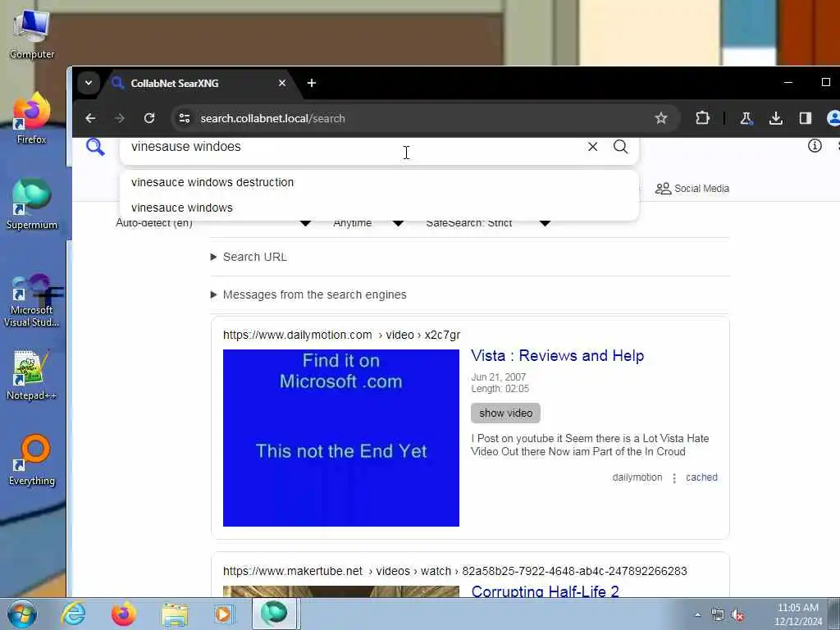Screen dimensions: 840x630
Task: Switch to the Social Media category
Action: coord(692,189)
